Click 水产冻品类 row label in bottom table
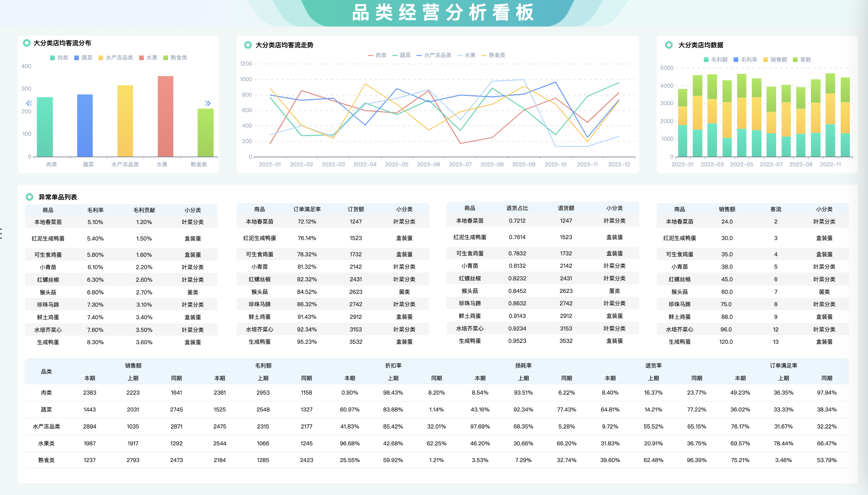Viewport: 868px width, 495px height. tap(46, 426)
